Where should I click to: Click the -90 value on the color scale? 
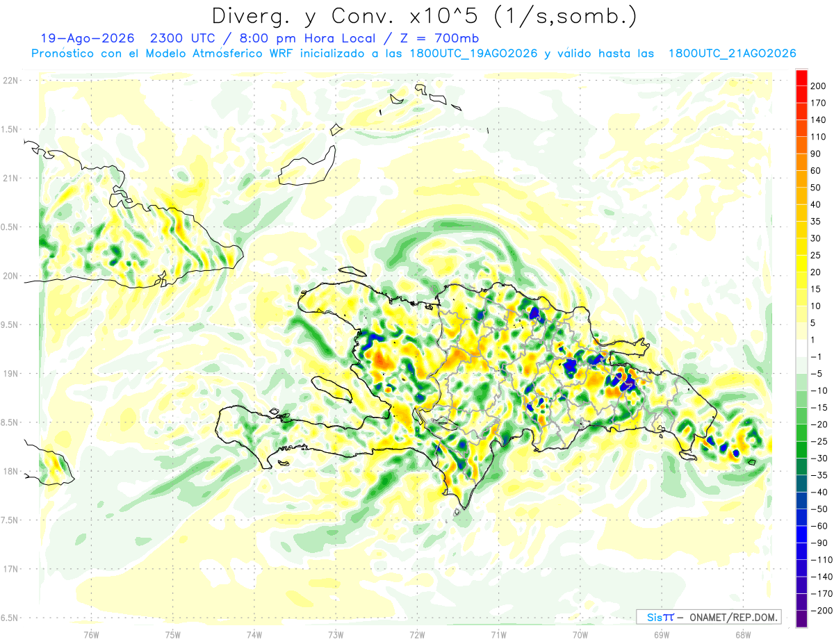[x=818, y=543]
